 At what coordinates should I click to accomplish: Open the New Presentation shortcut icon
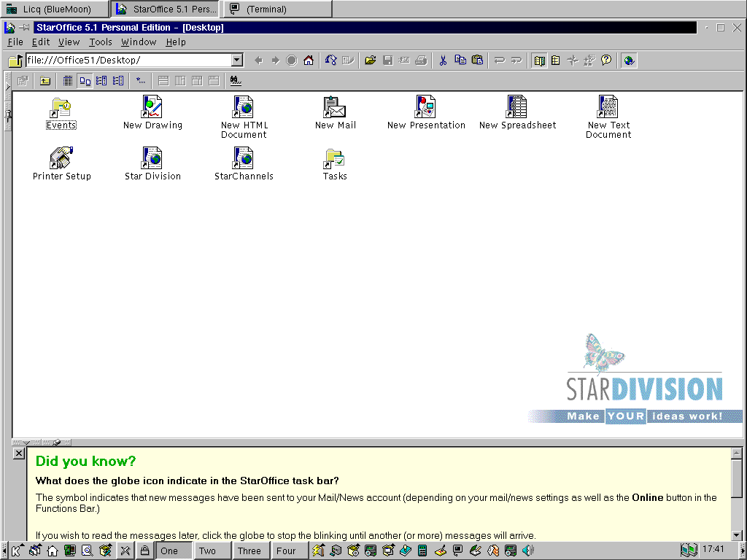click(x=425, y=107)
